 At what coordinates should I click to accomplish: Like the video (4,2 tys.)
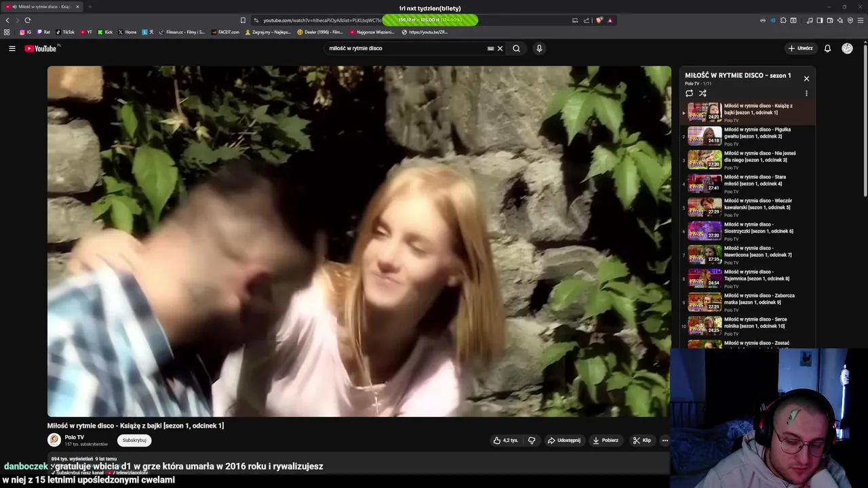505,440
